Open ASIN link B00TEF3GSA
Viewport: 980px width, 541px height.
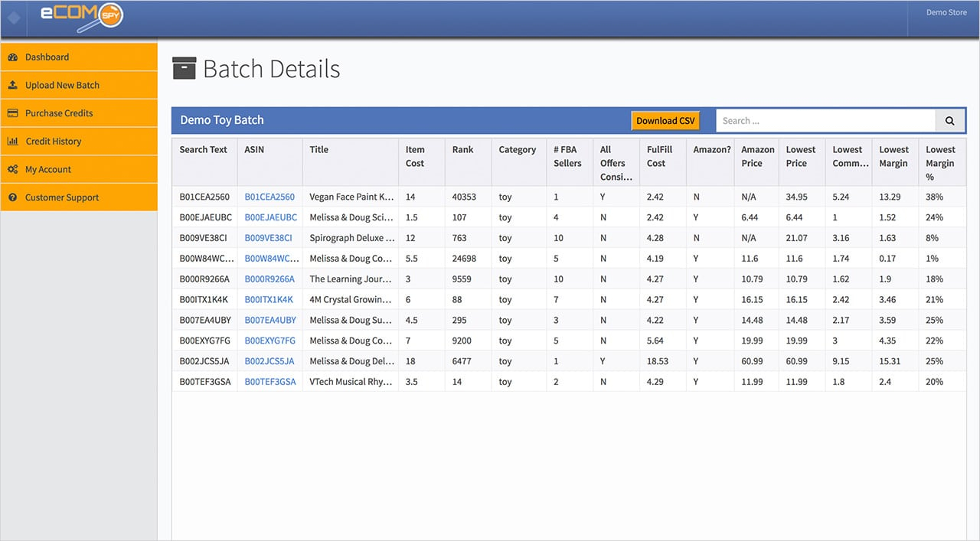[269, 382]
